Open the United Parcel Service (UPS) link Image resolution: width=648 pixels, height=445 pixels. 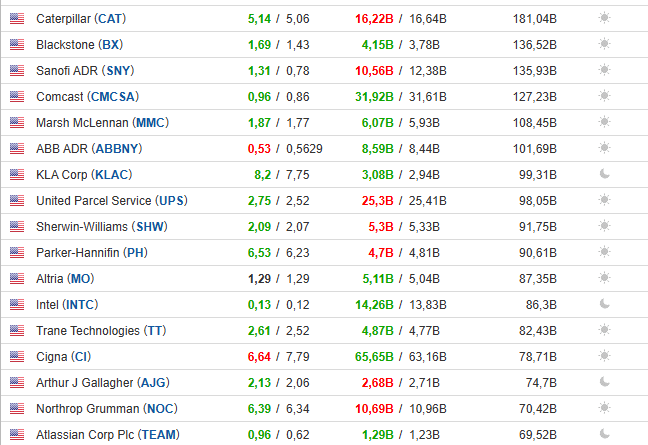click(x=111, y=200)
